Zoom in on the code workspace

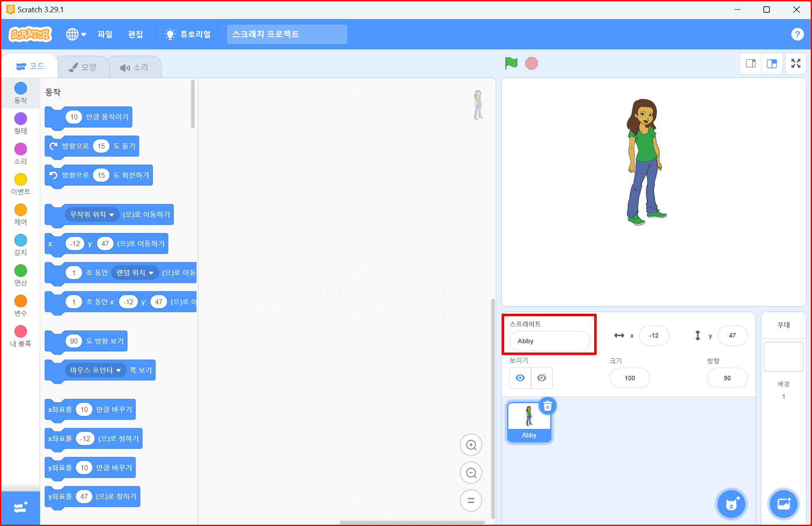tap(471, 445)
